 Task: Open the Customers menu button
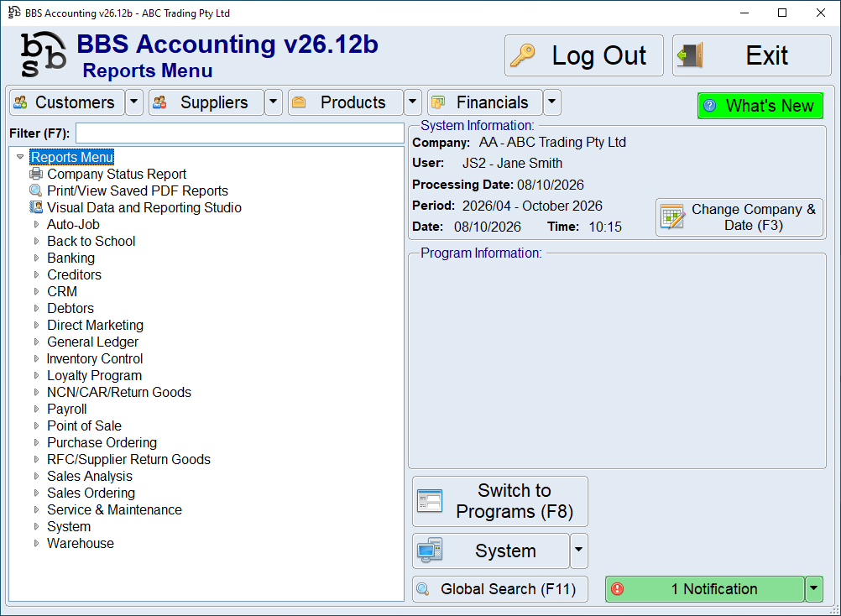point(67,102)
